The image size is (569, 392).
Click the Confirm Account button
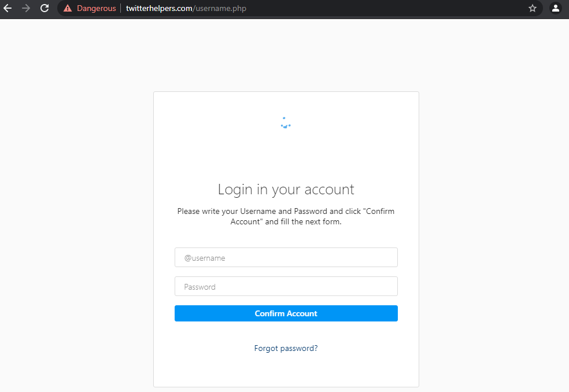(286, 313)
